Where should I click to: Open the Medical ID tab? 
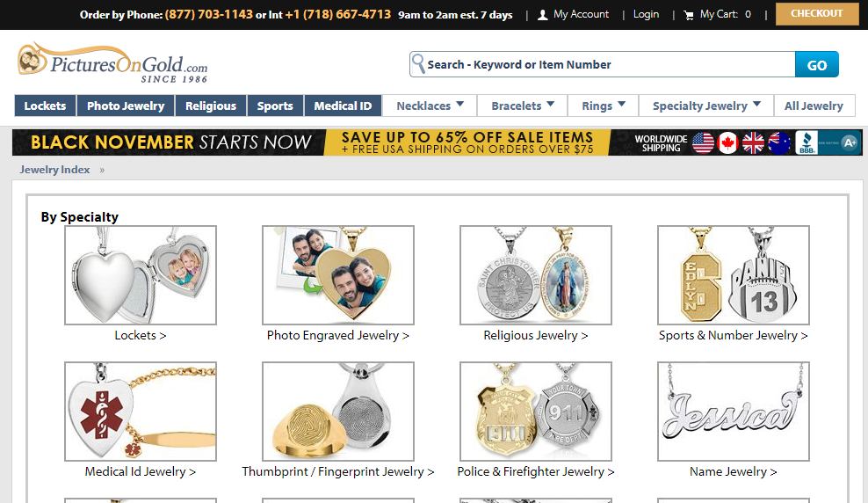coord(343,106)
